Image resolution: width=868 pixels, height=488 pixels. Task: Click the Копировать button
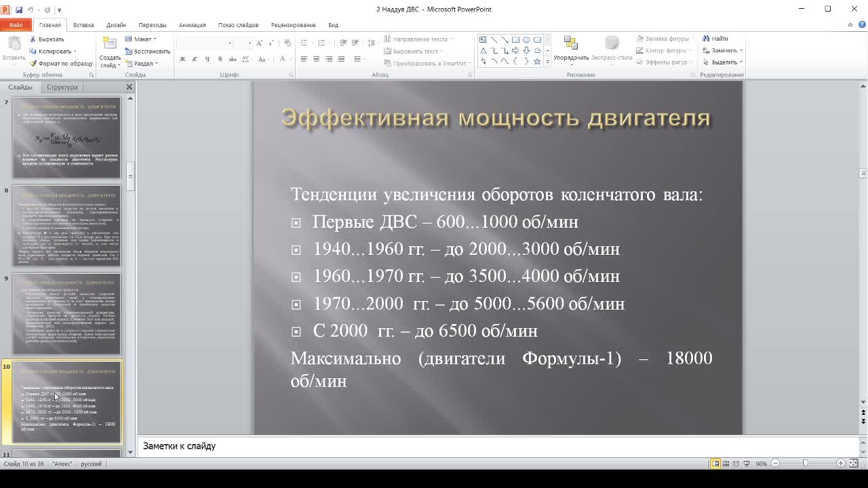pos(52,52)
